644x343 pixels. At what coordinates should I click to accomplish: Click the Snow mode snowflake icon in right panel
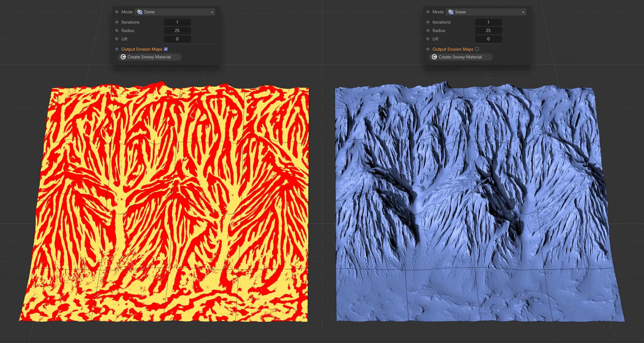point(451,12)
